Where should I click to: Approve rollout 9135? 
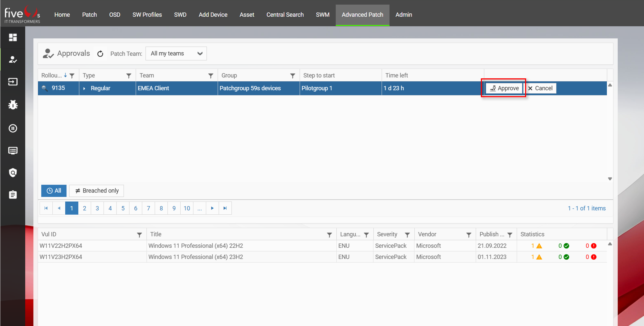(x=504, y=88)
